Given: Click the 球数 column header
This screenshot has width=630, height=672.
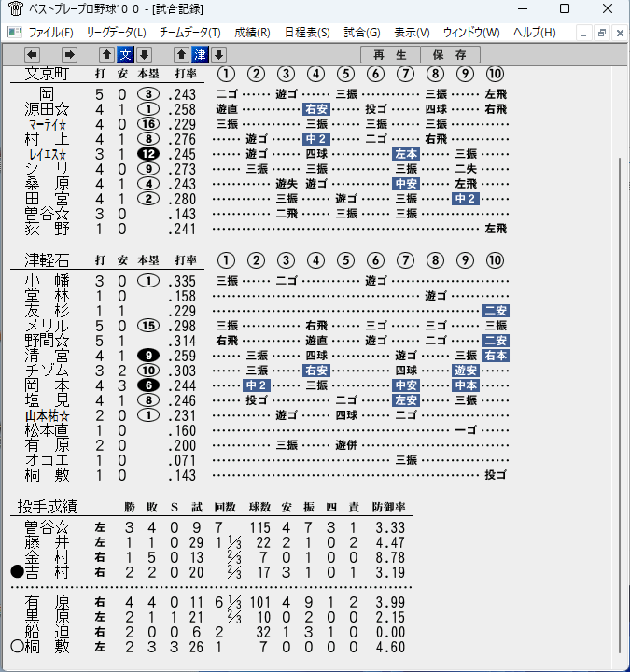Looking at the screenshot, I should tap(259, 507).
